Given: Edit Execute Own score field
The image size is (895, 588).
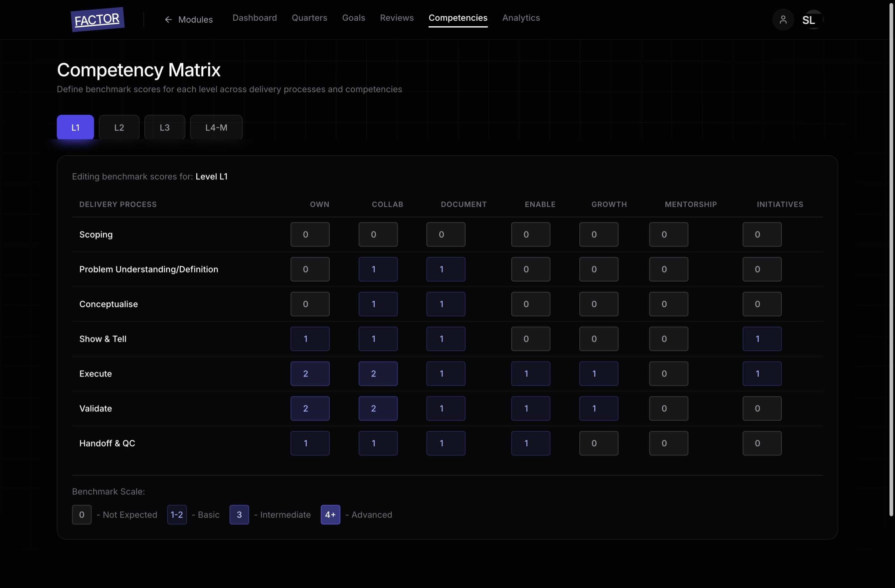Looking at the screenshot, I should click(x=310, y=374).
